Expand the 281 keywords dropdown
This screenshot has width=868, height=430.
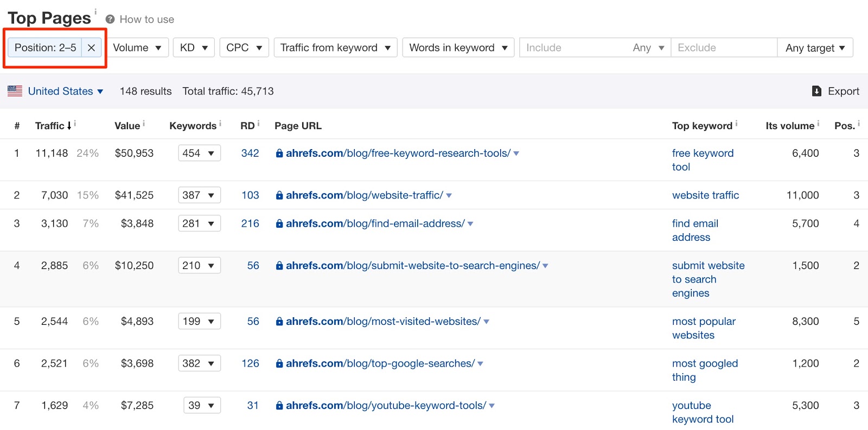pos(199,223)
